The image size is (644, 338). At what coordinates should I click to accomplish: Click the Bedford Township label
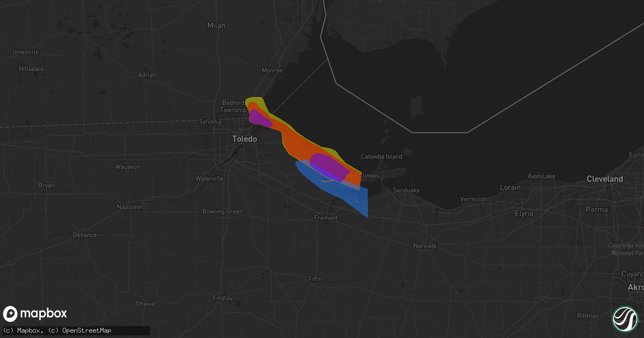[x=233, y=106]
